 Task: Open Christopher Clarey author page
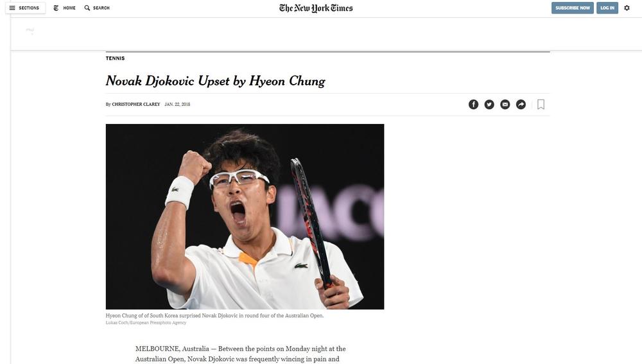(x=136, y=105)
